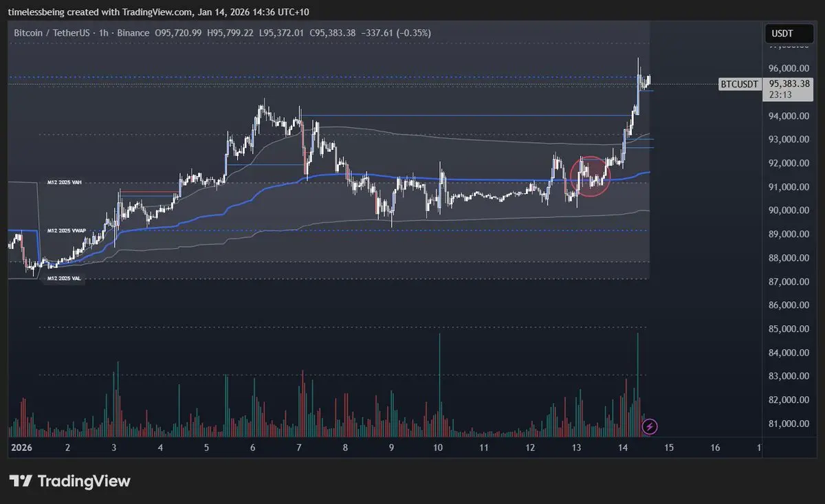Click 93,000.00 on the price axis

tap(789, 140)
